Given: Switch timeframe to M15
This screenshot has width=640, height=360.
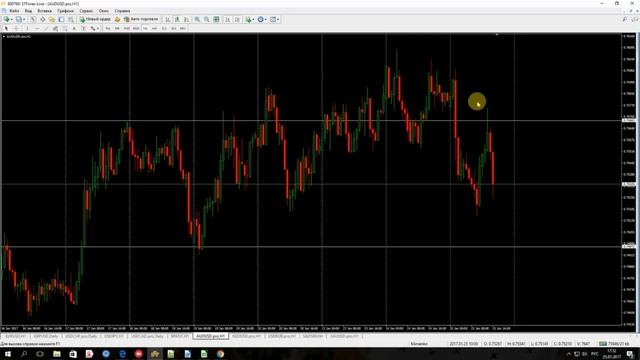Looking at the screenshot, I should point(127,28).
